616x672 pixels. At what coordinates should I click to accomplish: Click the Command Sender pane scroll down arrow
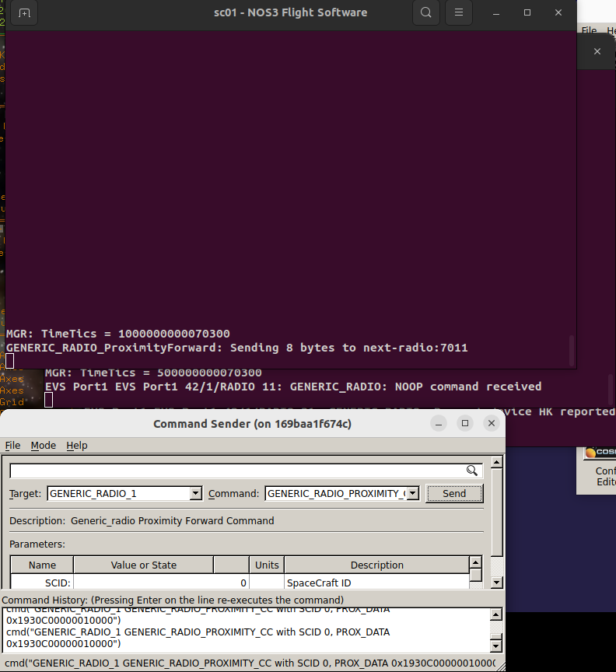(496, 582)
